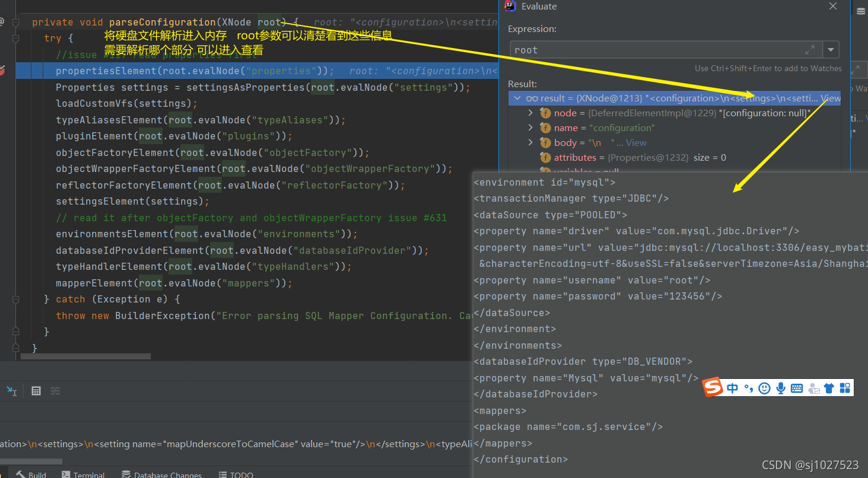Click the transactionManager type="JDBC" line
Screen dimensions: 868x478
point(571,199)
